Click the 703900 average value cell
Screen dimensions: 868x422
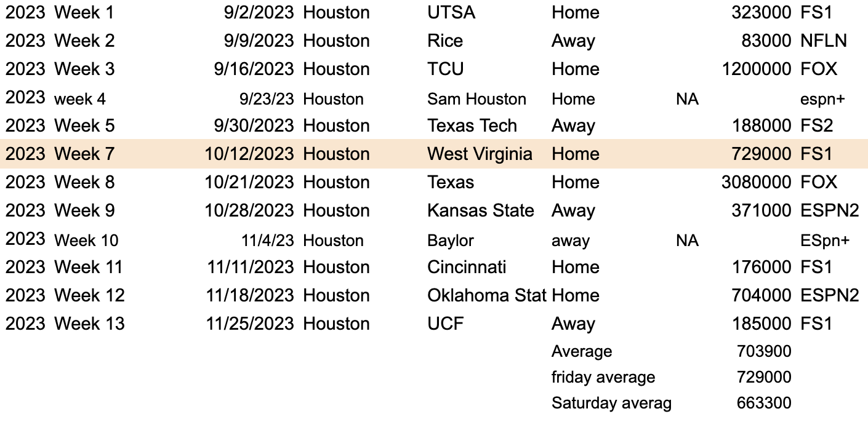click(x=764, y=351)
